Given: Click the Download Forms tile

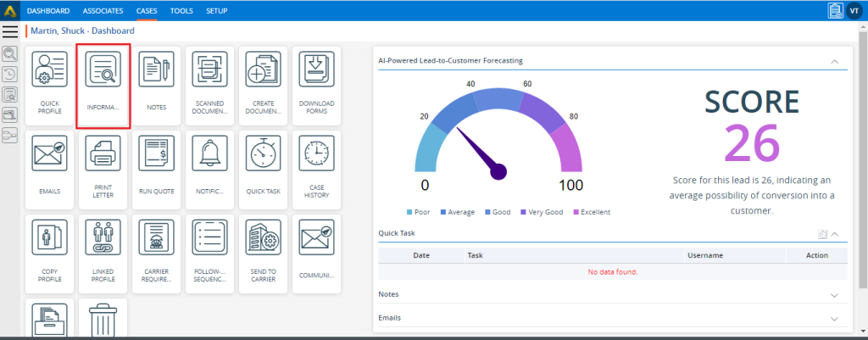Looking at the screenshot, I should (x=316, y=86).
